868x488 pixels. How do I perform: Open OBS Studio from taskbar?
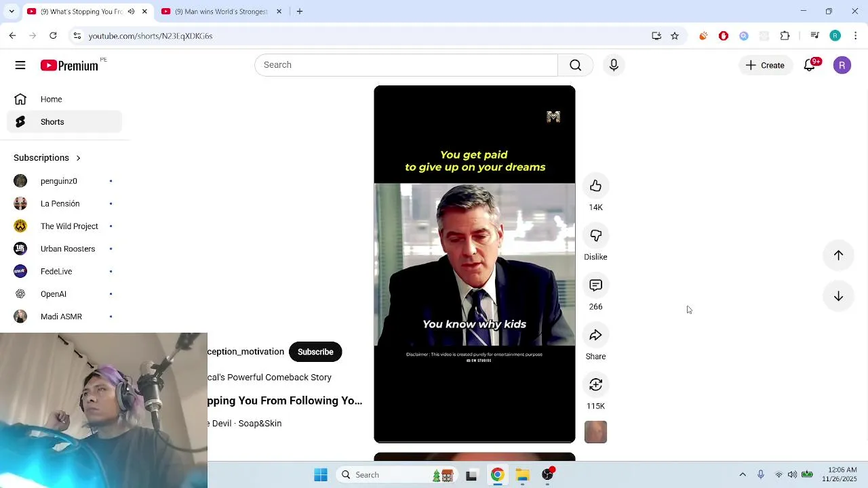pos(548,475)
